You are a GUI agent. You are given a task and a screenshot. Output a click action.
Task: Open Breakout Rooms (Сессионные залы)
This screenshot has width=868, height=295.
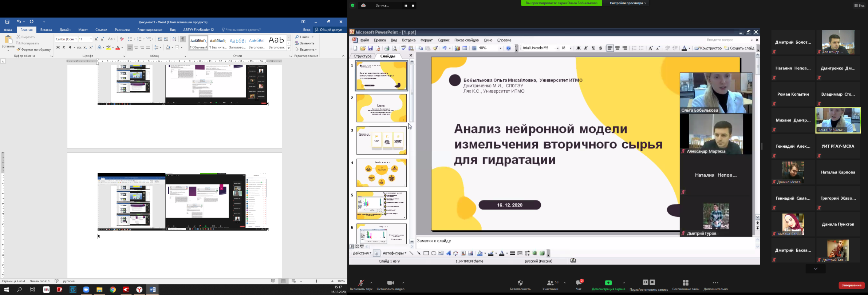[686, 283]
